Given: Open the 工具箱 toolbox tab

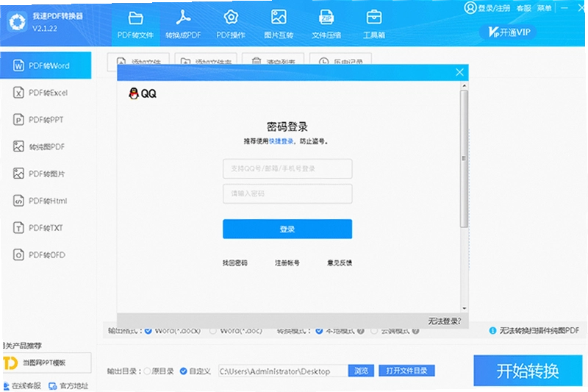Looking at the screenshot, I should click(x=374, y=25).
